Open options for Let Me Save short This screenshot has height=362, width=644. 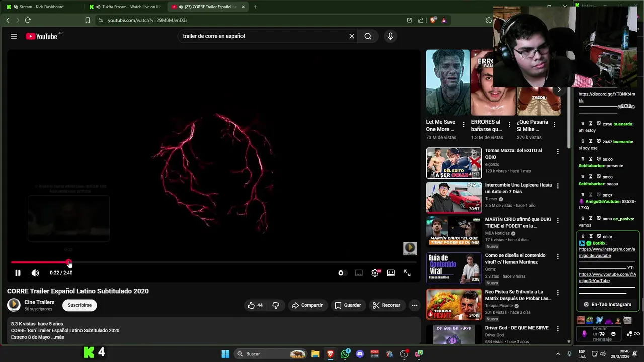pyautogui.click(x=464, y=125)
